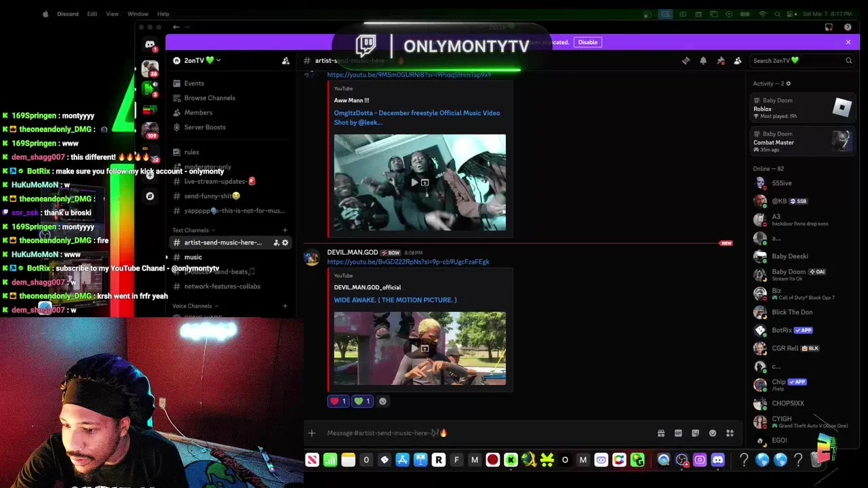Open the inbox icon next to help
This screenshot has height=488, width=868.
(829, 27)
